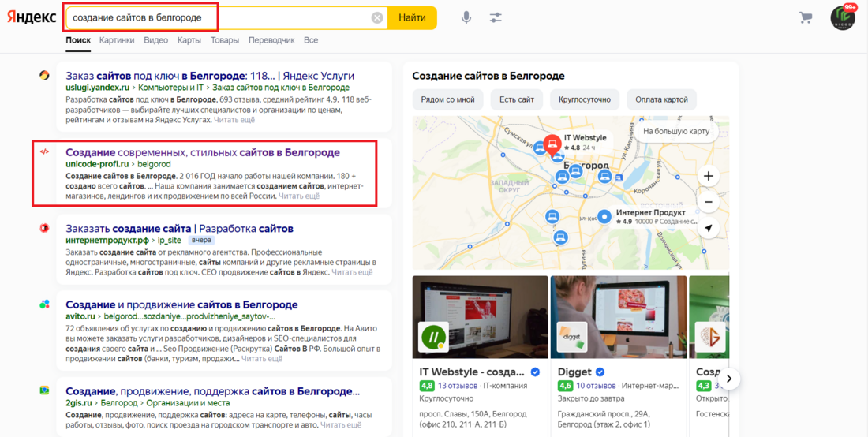The width and height of the screenshot is (868, 437).
Task: Click the IT Webstyle logo badge on photo
Action: click(433, 336)
